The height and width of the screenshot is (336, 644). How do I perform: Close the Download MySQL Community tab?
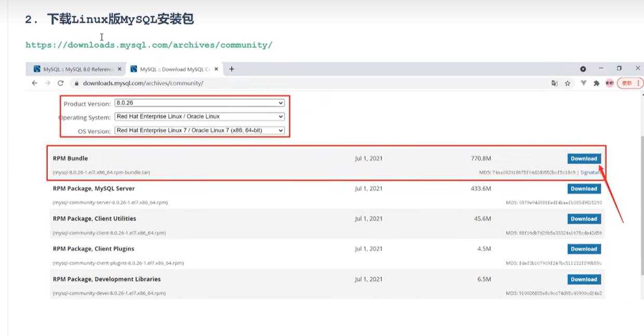click(216, 69)
